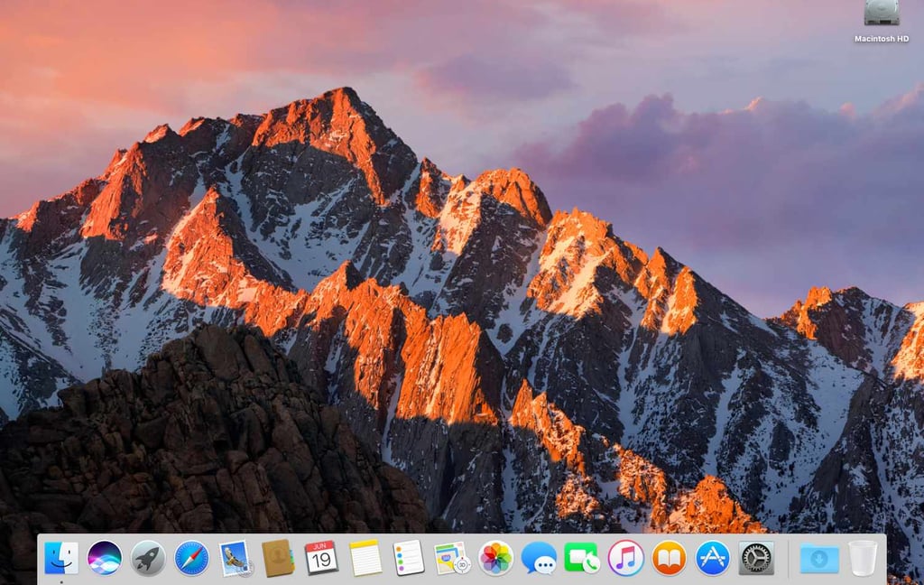
Task: Open System Preferences gear icon
Action: pyautogui.click(x=756, y=558)
